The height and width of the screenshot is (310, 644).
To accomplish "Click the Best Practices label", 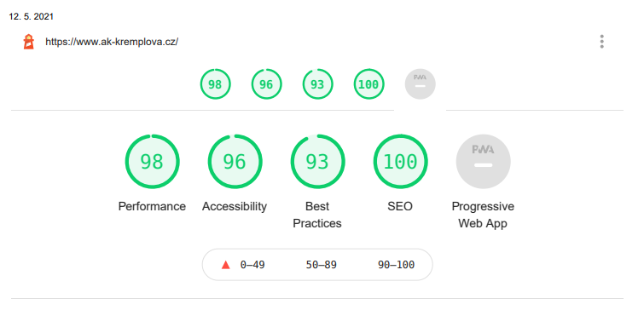I will coord(317,215).
